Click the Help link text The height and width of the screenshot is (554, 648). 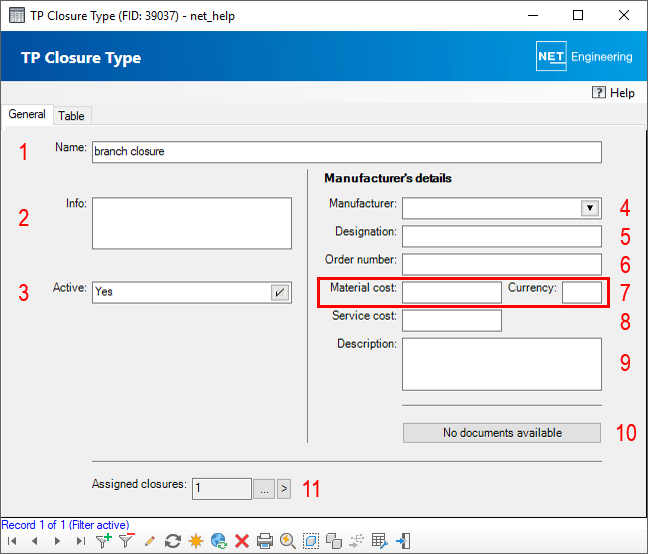click(x=622, y=93)
